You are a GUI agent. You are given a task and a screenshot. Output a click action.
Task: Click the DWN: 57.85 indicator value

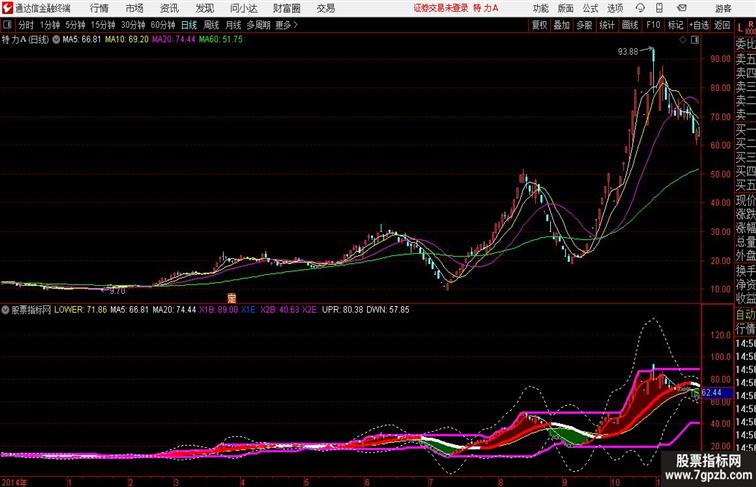pos(388,310)
